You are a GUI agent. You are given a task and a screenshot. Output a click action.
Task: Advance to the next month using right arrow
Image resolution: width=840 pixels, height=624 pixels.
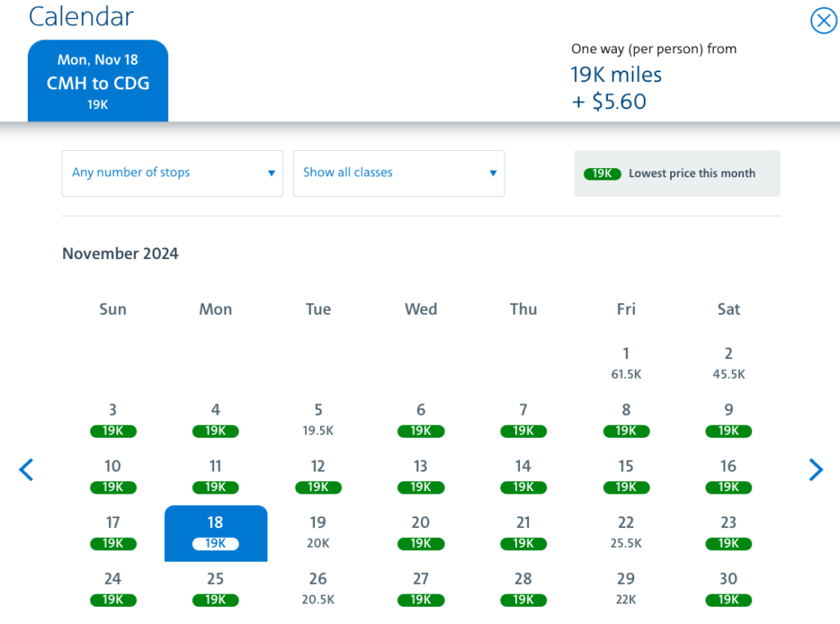816,470
